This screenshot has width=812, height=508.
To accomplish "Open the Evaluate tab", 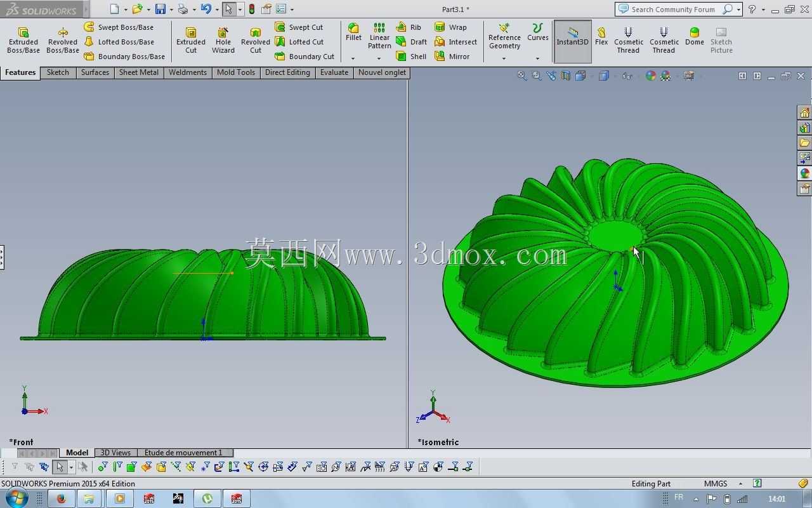I will click(334, 72).
